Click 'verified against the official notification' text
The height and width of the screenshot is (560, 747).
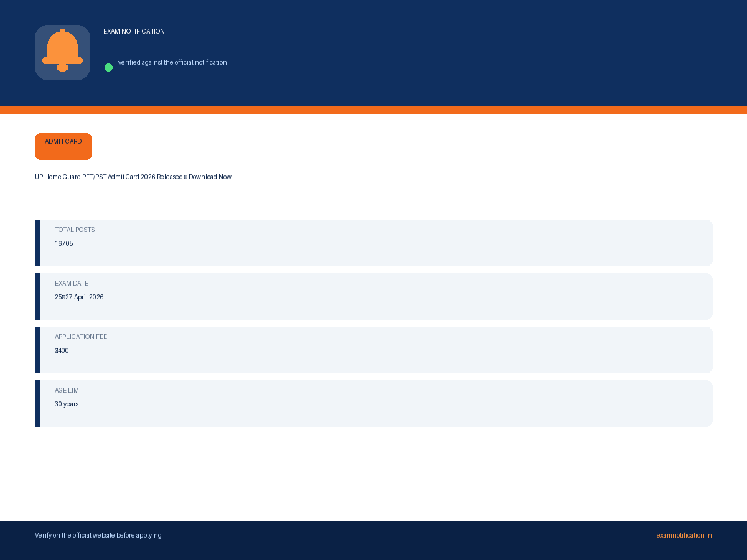click(172, 62)
